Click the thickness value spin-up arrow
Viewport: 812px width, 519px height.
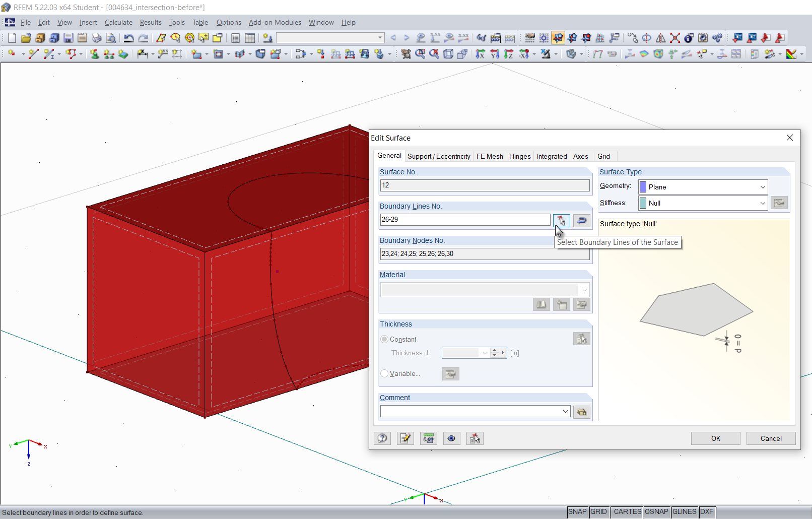pos(494,350)
